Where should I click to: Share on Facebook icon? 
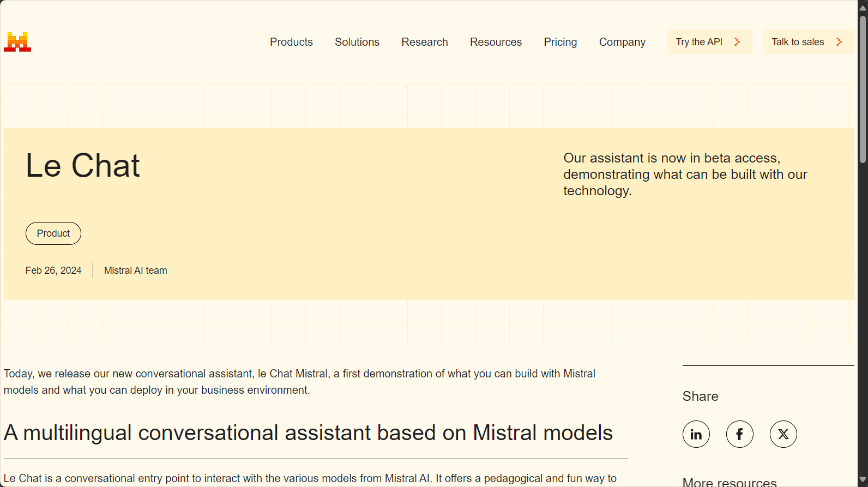[x=740, y=434]
